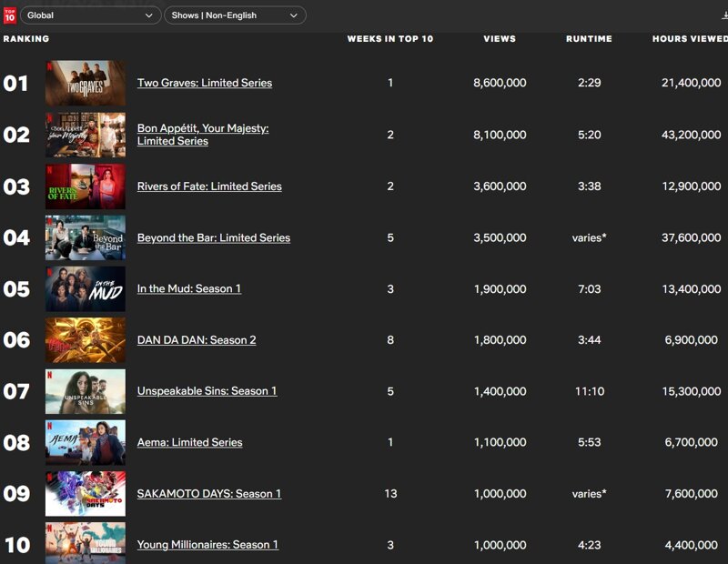Click the 8,100,000 views value

(500, 135)
